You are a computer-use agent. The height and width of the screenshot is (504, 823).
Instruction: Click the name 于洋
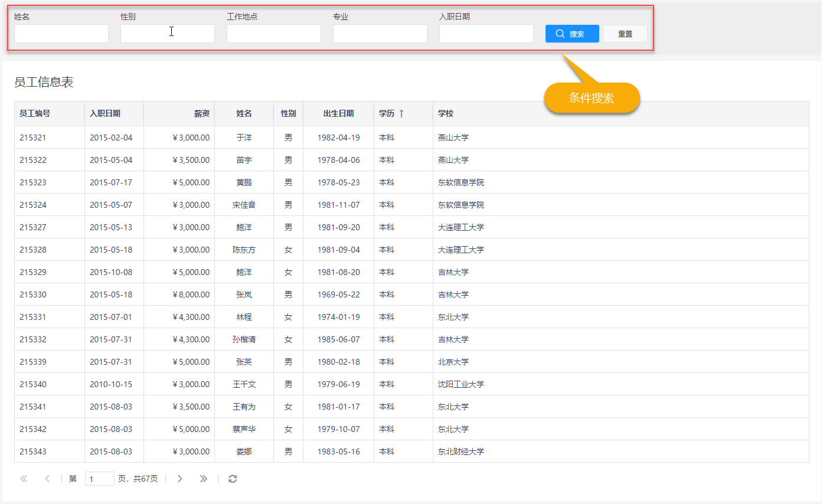tap(244, 138)
